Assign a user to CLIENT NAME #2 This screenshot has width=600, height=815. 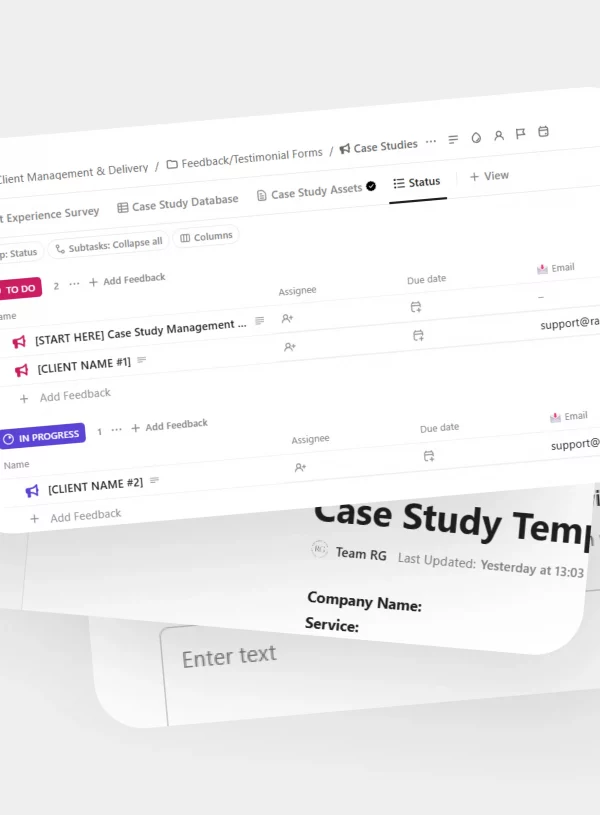point(300,467)
